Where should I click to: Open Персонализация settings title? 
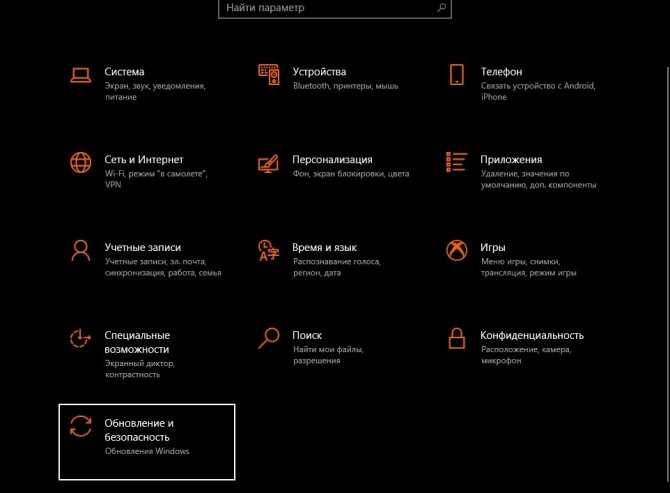click(332, 160)
